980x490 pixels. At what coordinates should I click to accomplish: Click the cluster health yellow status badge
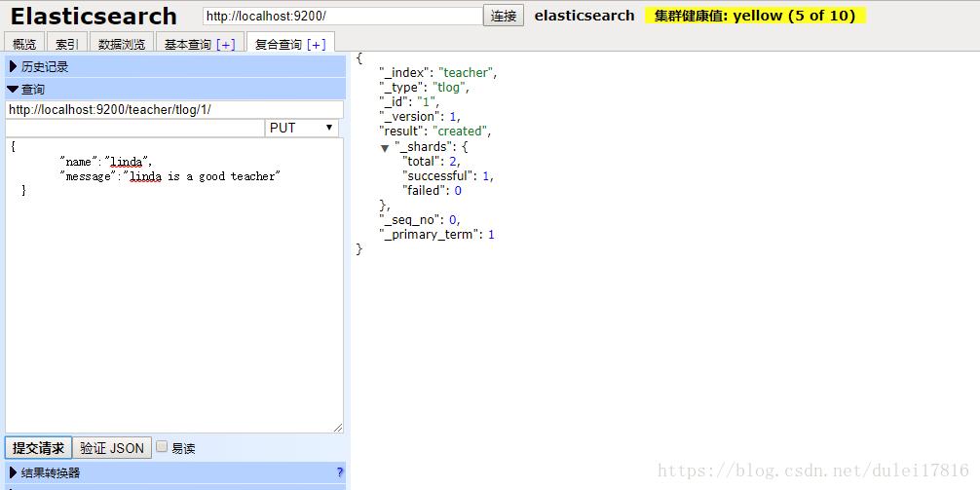tap(755, 16)
